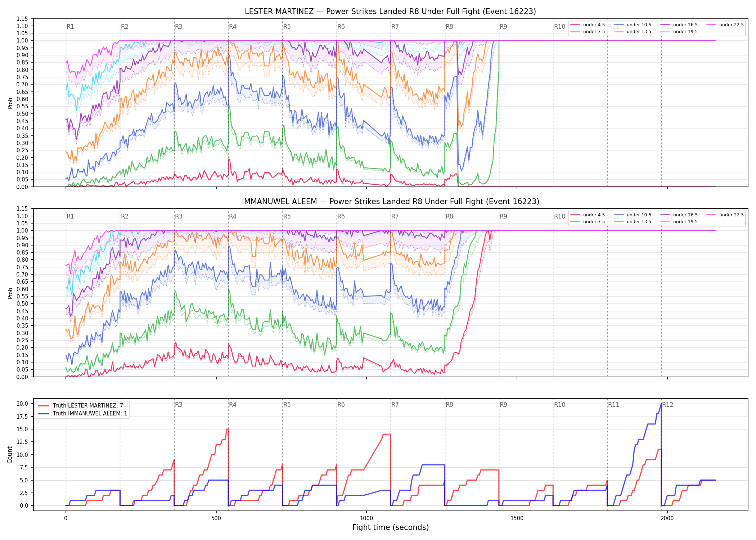756x540 pixels.
Task: Click the R9 round marker in Count chart
Action: click(503, 405)
